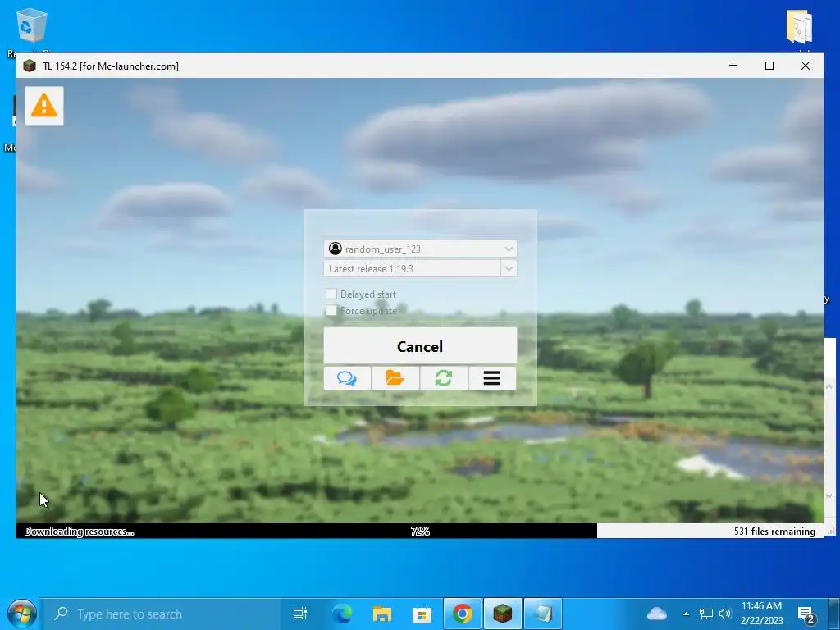Click the orange warning triangle icon
The height and width of the screenshot is (630, 840).
tap(44, 106)
